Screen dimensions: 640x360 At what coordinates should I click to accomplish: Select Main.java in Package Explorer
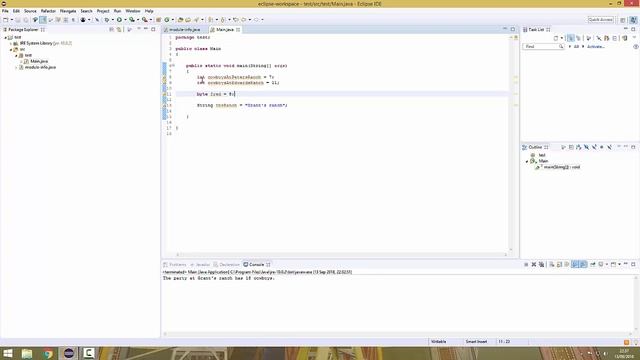tap(39, 61)
